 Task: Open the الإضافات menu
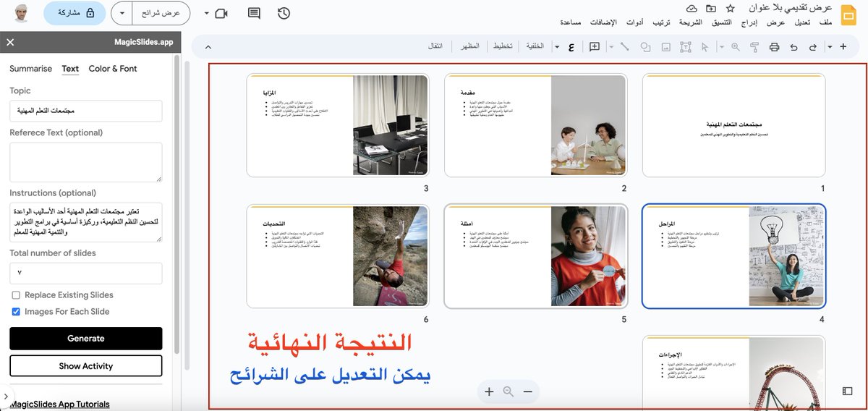[x=604, y=22]
